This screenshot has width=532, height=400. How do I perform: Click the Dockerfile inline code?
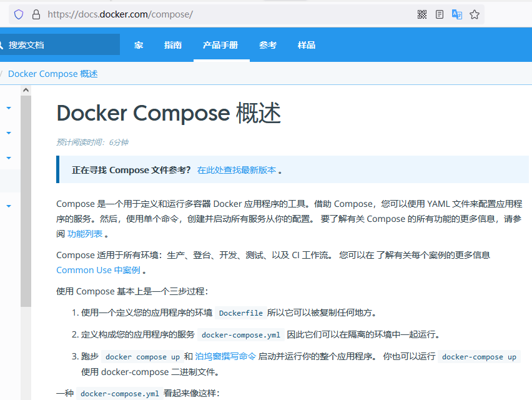pyautogui.click(x=240, y=312)
